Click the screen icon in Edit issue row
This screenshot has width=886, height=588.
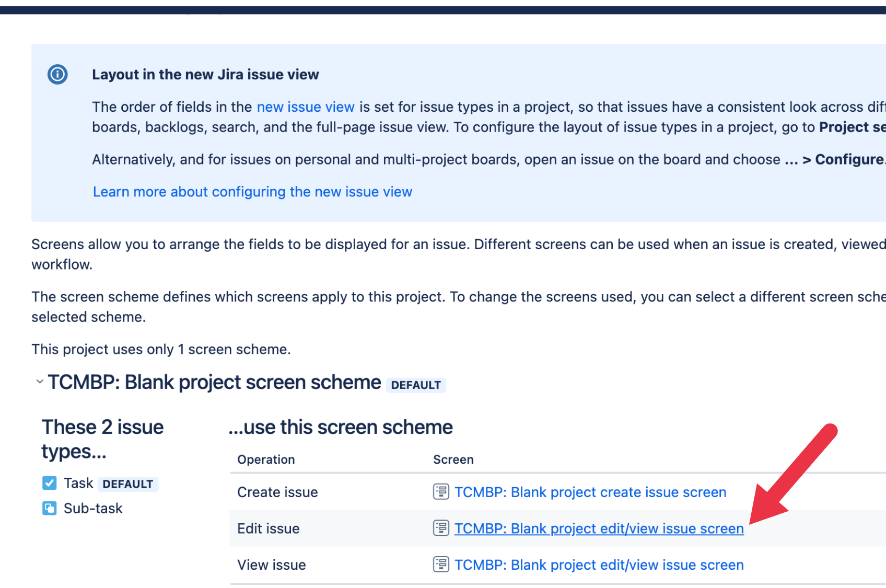[441, 528]
